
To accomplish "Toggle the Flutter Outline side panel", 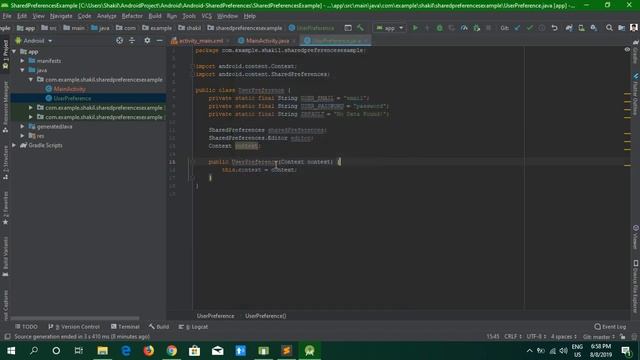I will [636, 95].
